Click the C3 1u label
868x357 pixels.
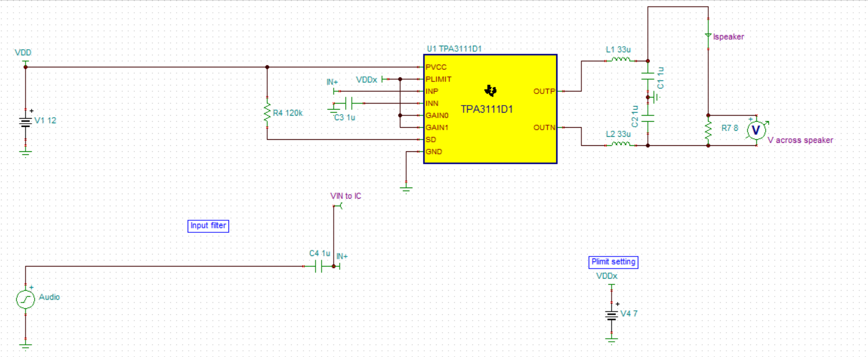pos(345,118)
